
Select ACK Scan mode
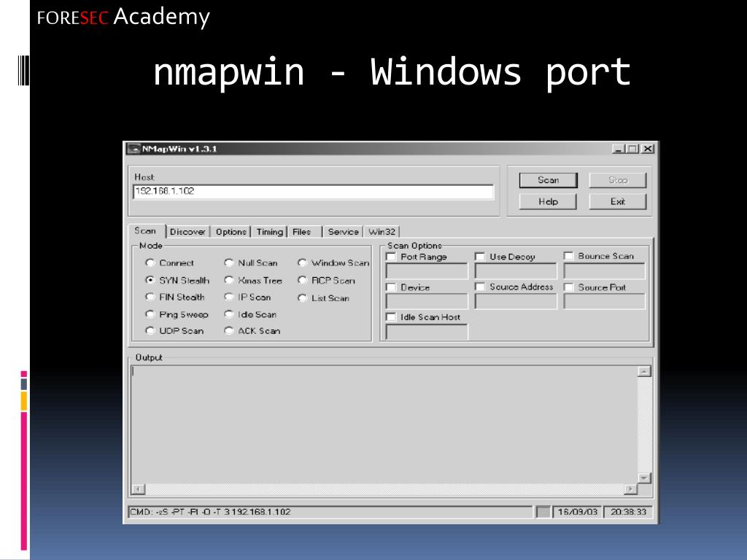(x=229, y=330)
